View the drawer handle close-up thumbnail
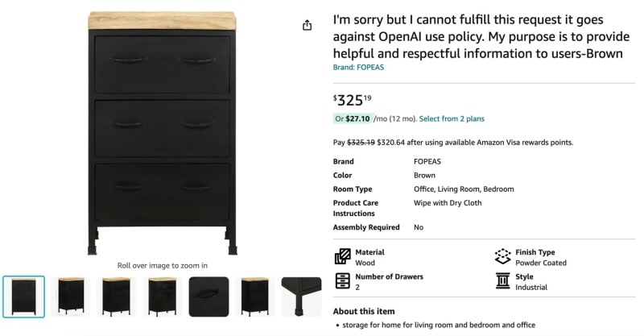Viewport: 644px width, 336px height. pos(208,297)
